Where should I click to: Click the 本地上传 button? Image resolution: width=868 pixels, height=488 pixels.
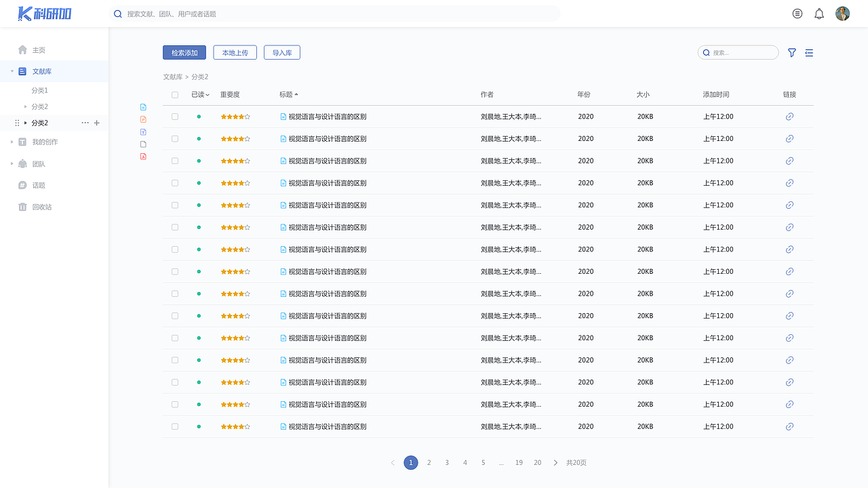[235, 53]
